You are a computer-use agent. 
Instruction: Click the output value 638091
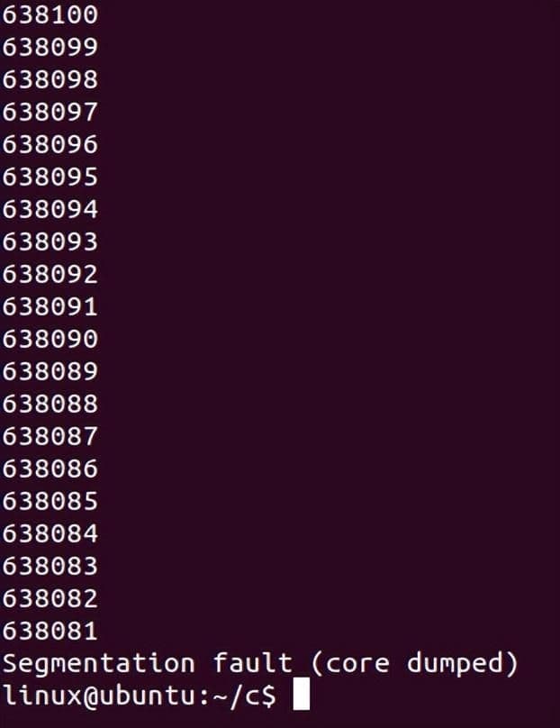click(x=50, y=306)
